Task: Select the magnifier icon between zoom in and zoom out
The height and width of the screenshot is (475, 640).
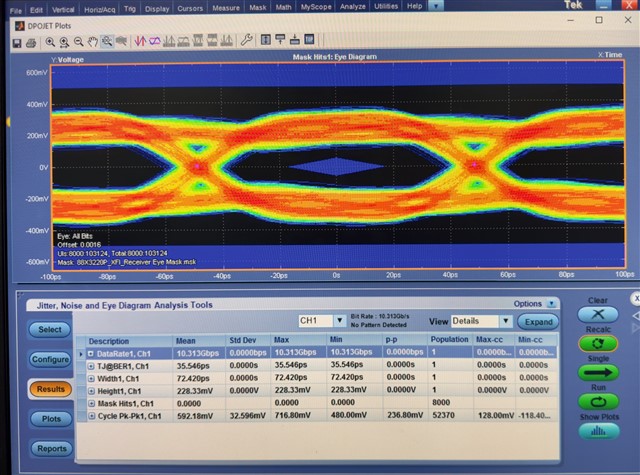Action: pyautogui.click(x=64, y=42)
